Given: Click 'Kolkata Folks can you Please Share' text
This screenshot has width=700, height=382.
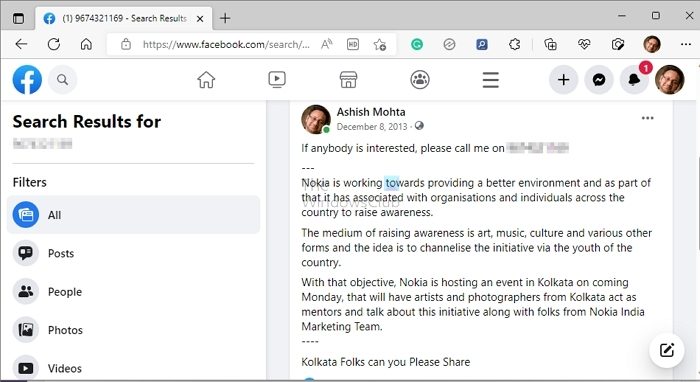Looking at the screenshot, I should (x=386, y=362).
